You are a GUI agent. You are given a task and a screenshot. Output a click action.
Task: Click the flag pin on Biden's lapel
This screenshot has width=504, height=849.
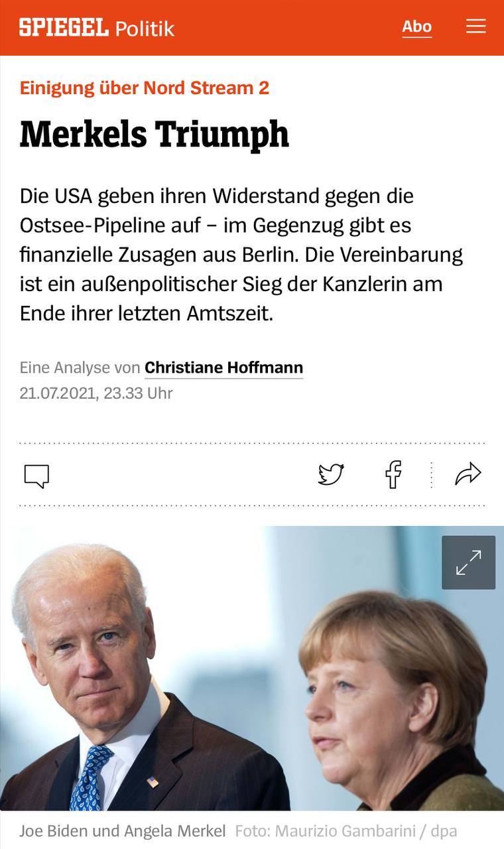pos(153,783)
